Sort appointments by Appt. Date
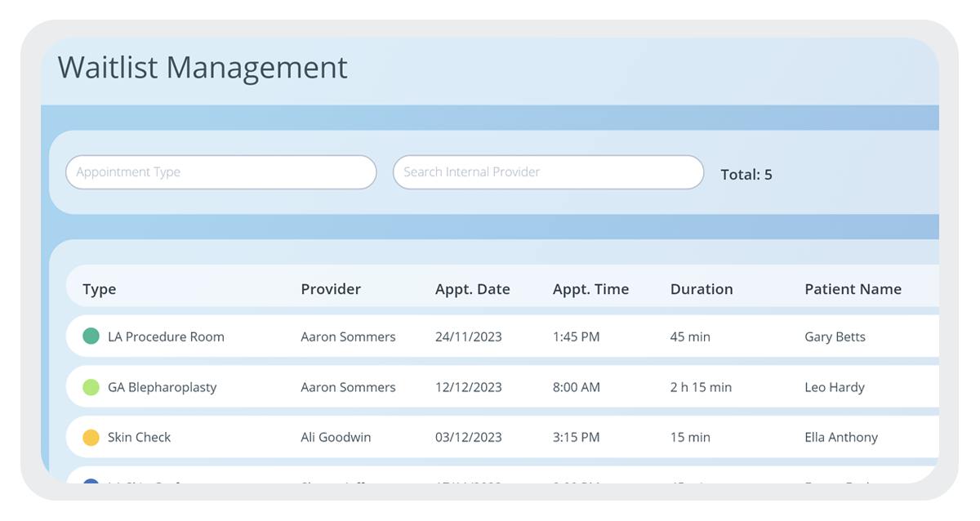The height and width of the screenshot is (521, 980). (472, 288)
